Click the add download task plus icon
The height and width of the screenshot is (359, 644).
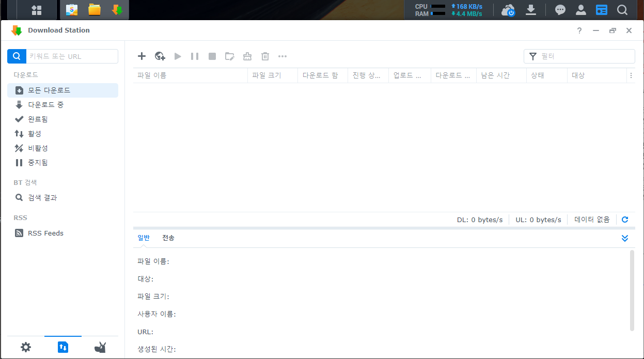(142, 56)
